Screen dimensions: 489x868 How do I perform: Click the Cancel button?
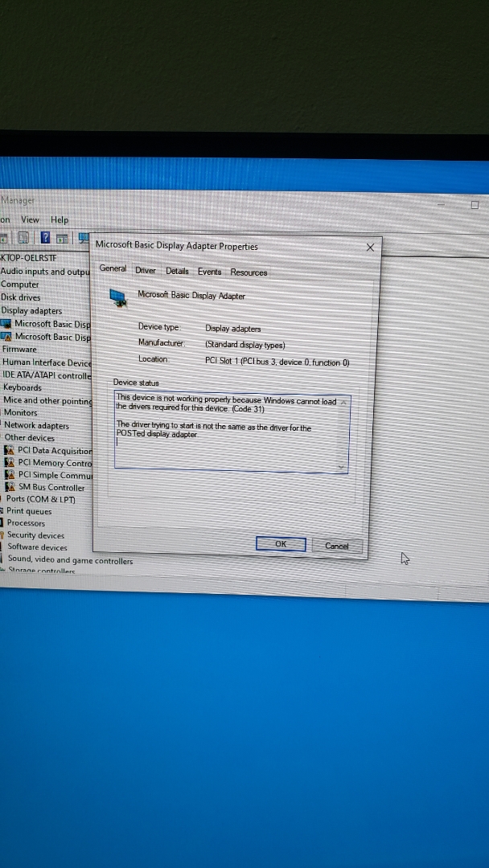coord(337,547)
